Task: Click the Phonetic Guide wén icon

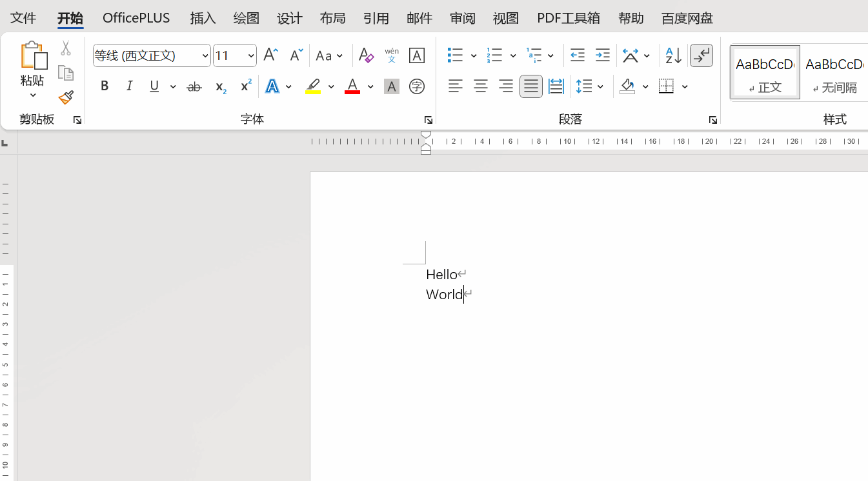Action: tap(392, 56)
